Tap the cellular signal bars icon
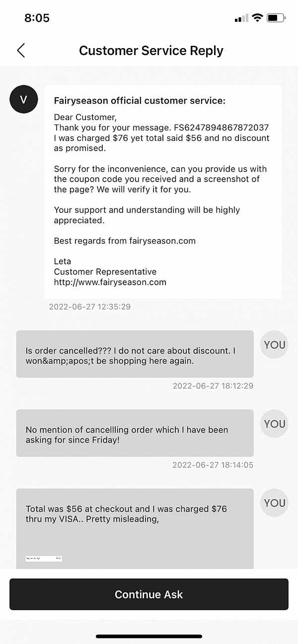The image size is (298, 644). click(x=241, y=18)
